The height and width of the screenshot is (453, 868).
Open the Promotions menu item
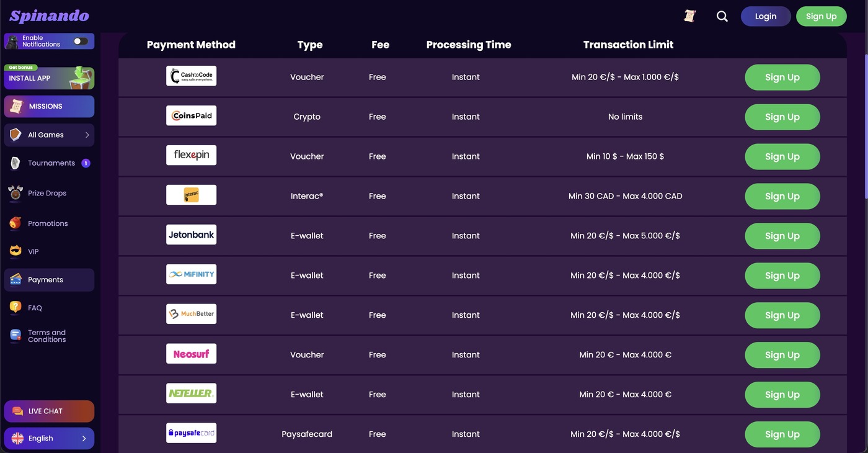(49, 223)
